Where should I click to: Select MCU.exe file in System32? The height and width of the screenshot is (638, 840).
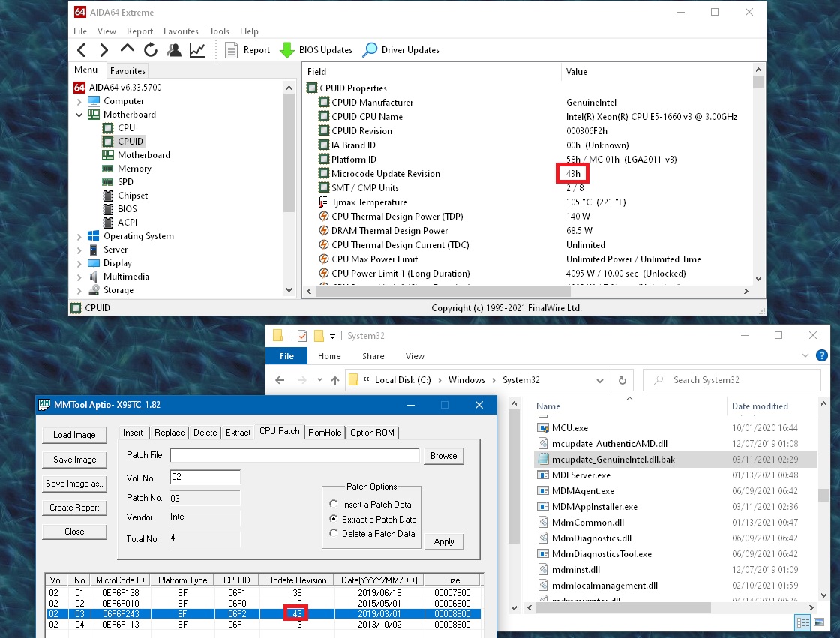569,428
